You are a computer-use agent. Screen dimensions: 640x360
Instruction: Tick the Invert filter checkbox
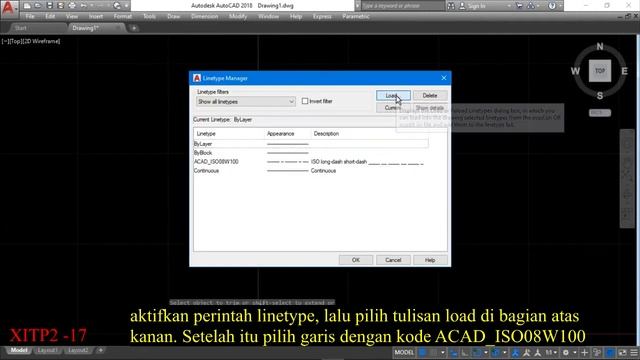pyautogui.click(x=305, y=101)
